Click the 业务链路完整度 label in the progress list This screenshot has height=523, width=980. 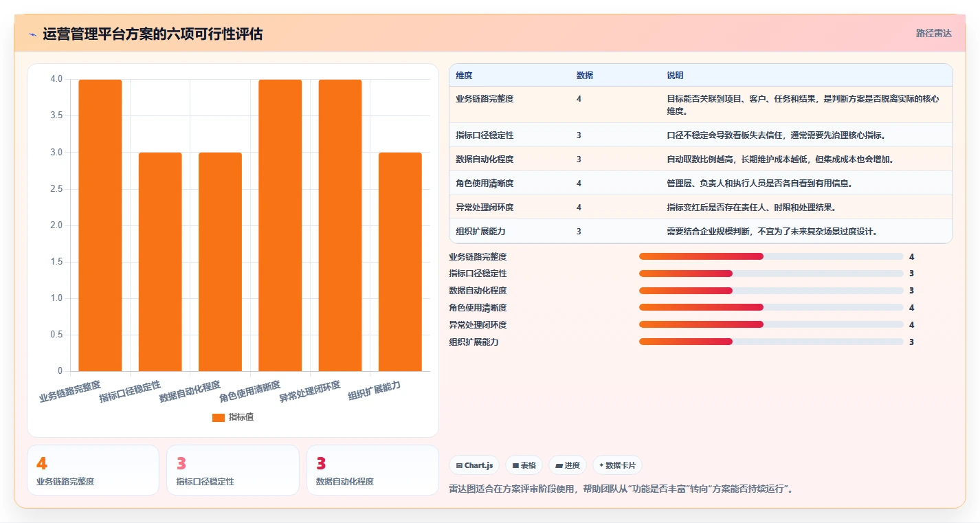[478, 257]
